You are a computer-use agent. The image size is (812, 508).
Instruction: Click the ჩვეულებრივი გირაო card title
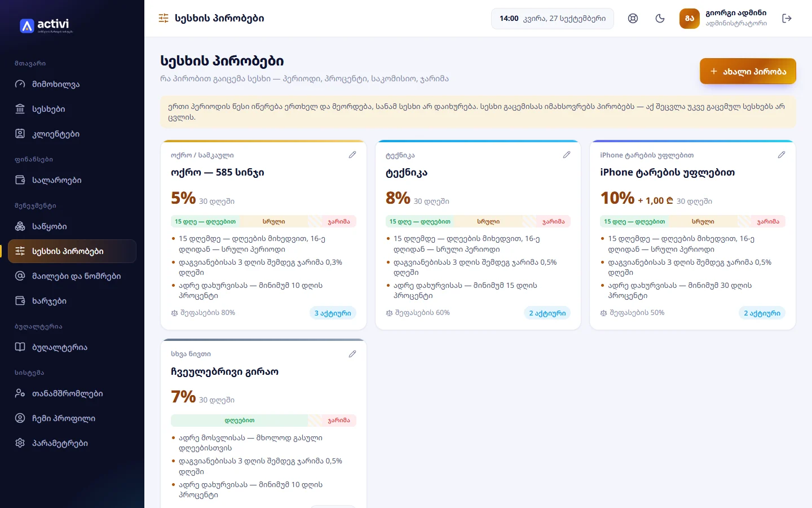click(x=224, y=371)
